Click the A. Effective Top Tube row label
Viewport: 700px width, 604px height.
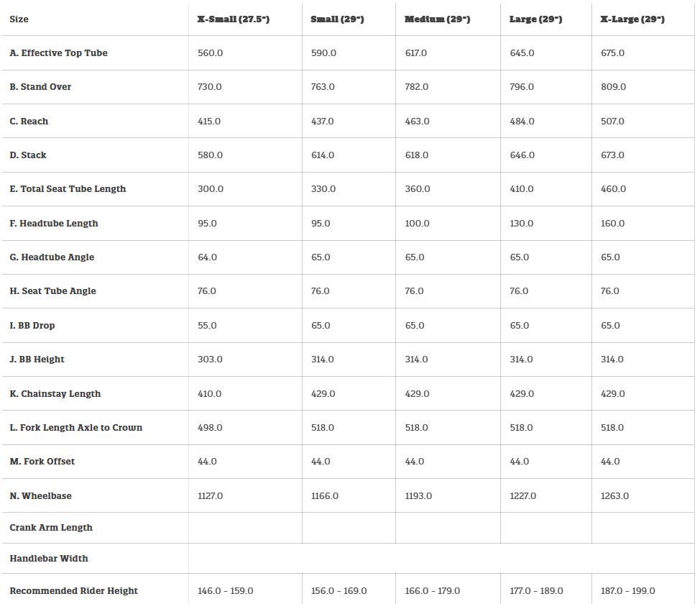(x=59, y=53)
